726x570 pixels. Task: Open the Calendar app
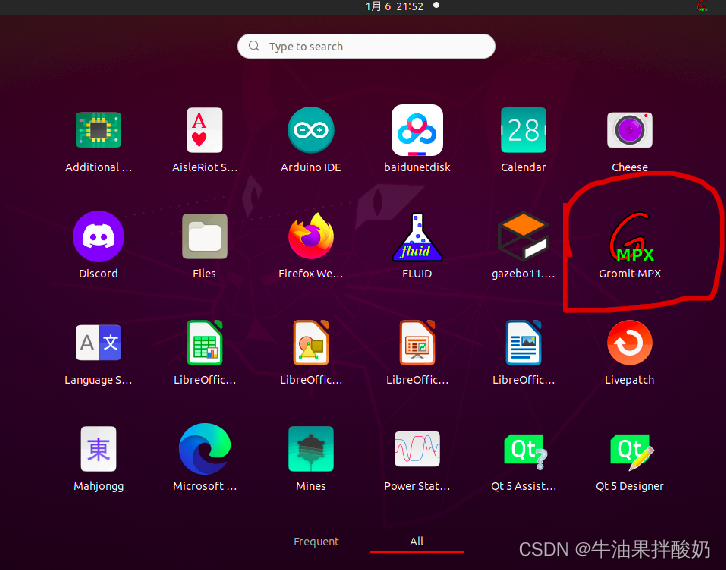pos(523,130)
